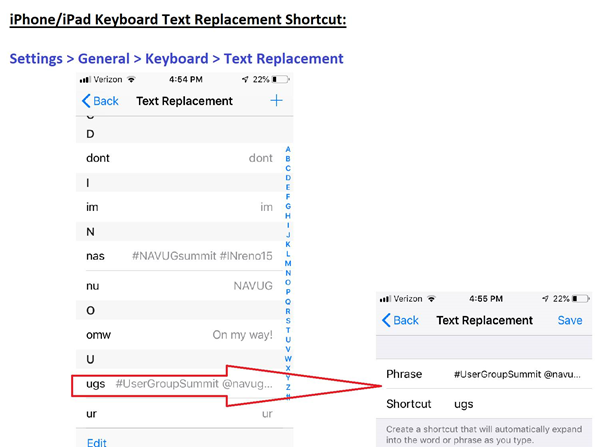Jump to letter G in index
Screen dimensions: 601x447
(x=288, y=206)
